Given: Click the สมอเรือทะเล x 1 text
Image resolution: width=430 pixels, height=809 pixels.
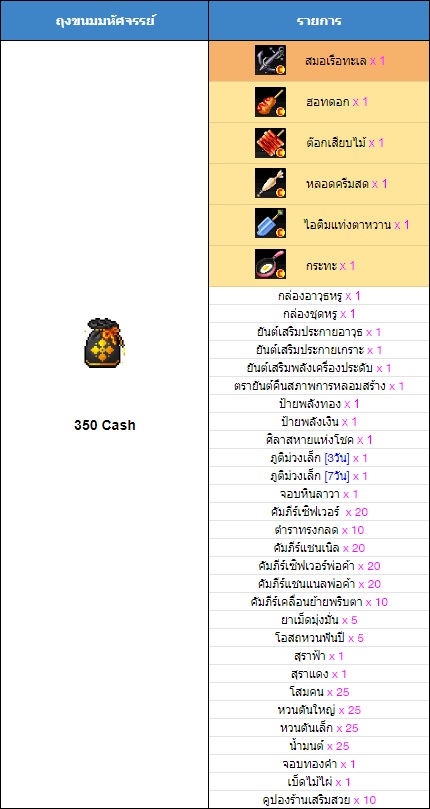Looking at the screenshot, I should coord(345,61).
